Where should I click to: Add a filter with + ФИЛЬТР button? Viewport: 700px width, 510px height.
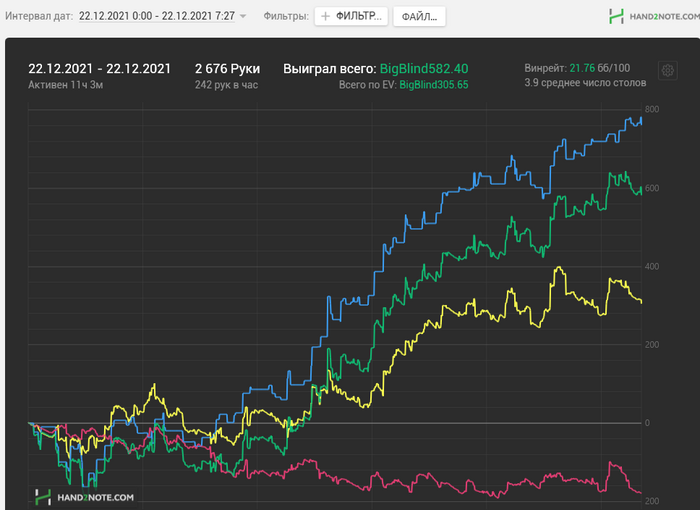(x=351, y=17)
